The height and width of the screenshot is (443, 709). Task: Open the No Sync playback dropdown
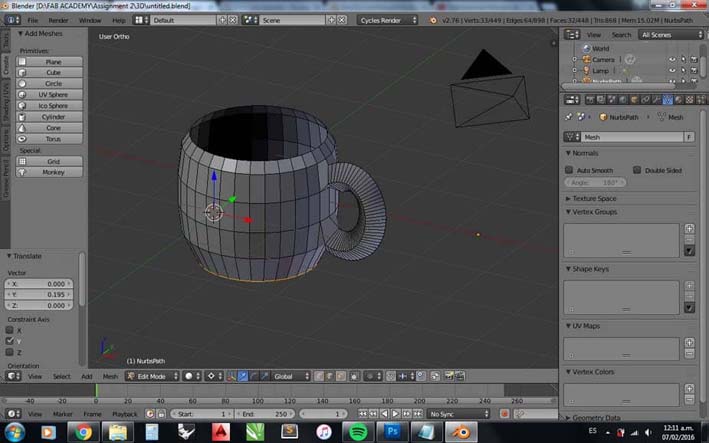pos(458,414)
